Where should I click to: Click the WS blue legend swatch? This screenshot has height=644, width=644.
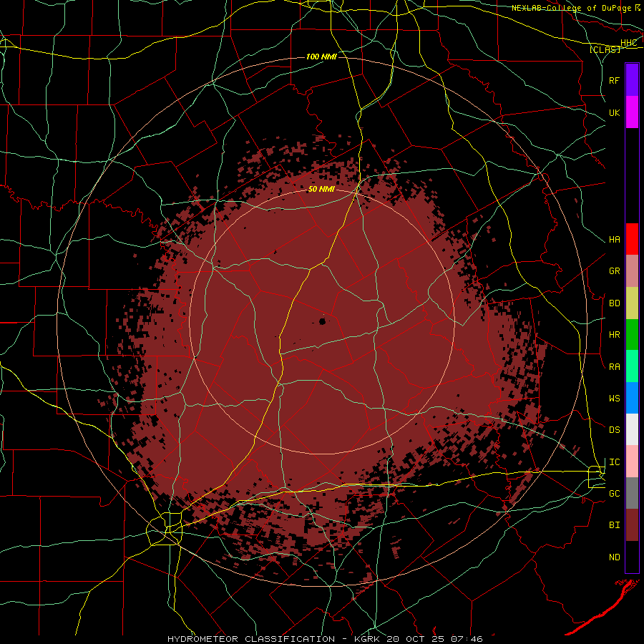click(x=632, y=398)
